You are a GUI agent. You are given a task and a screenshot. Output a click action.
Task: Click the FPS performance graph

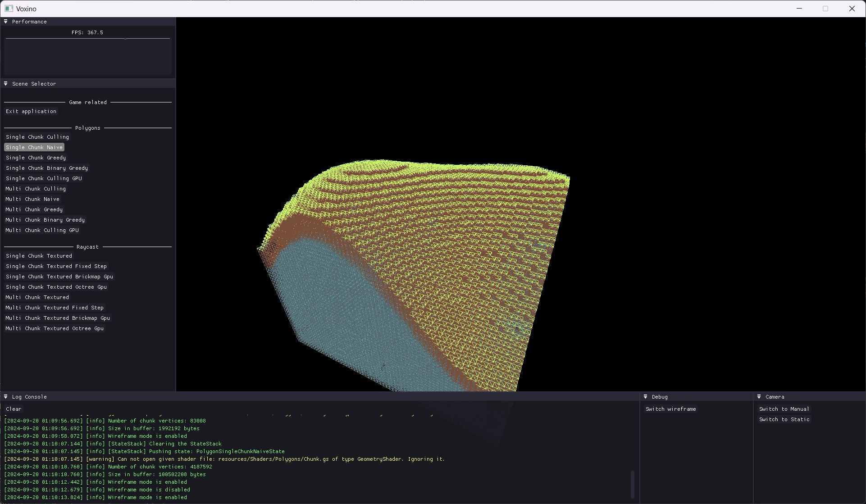point(88,56)
